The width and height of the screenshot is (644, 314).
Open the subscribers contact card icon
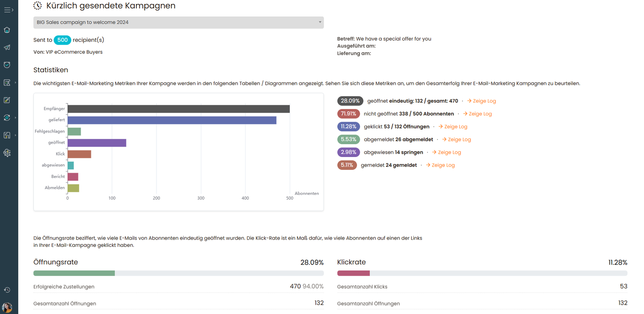tap(7, 83)
